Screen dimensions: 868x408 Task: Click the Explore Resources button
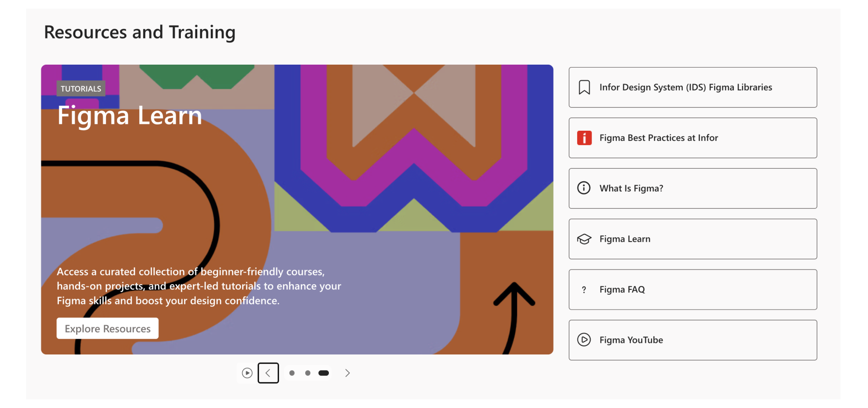pyautogui.click(x=108, y=328)
